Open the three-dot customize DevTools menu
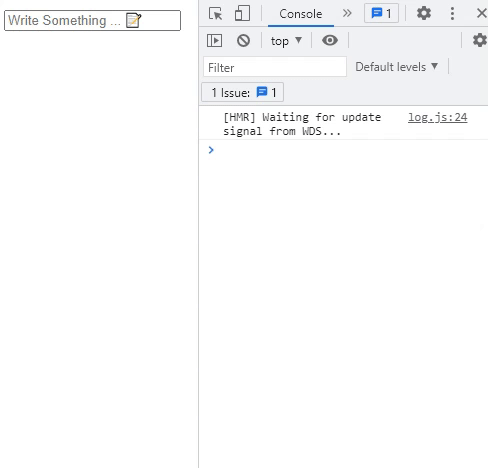488x468 pixels. point(452,14)
